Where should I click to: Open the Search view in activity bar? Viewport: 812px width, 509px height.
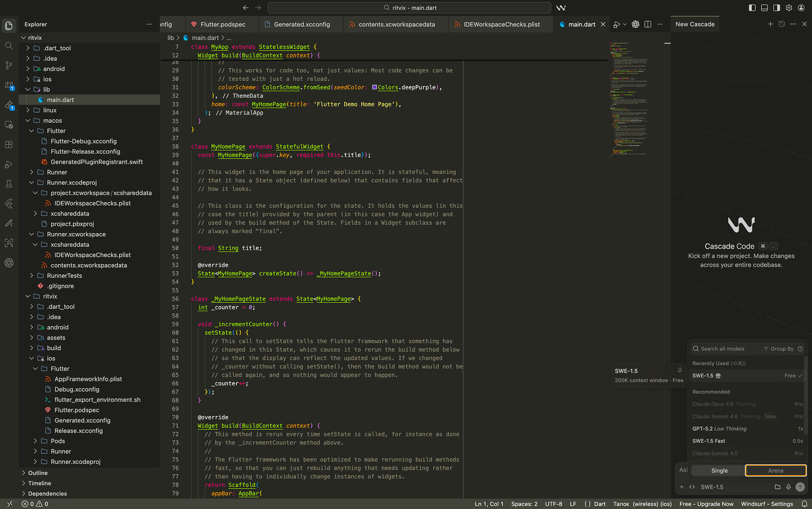click(x=9, y=45)
